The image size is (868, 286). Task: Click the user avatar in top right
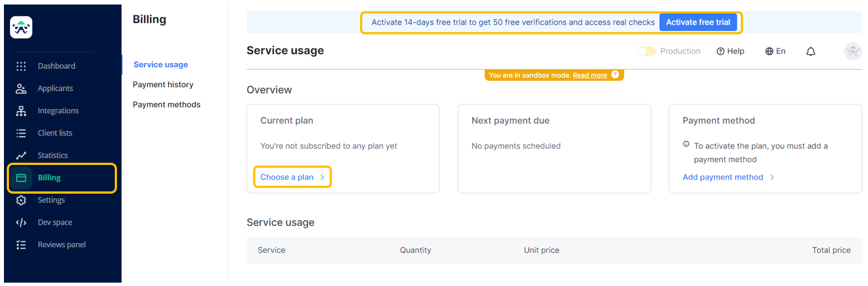tap(853, 51)
